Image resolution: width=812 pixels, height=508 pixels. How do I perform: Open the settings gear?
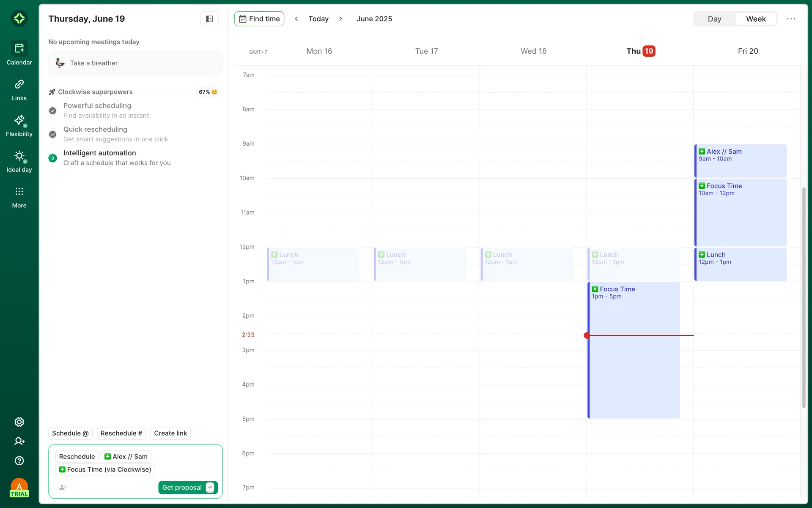click(x=19, y=422)
